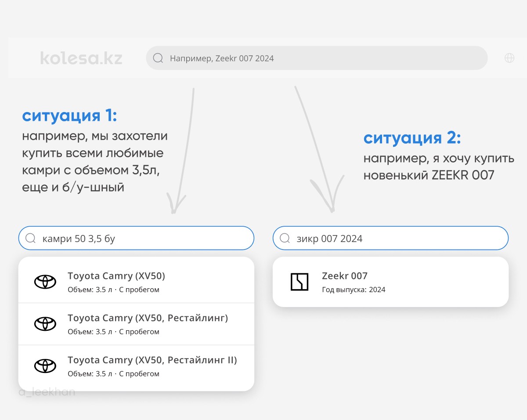Viewport: 527px width, 420px height.
Task: Click 'Год выпуска: 2024' text
Action: coord(354,290)
